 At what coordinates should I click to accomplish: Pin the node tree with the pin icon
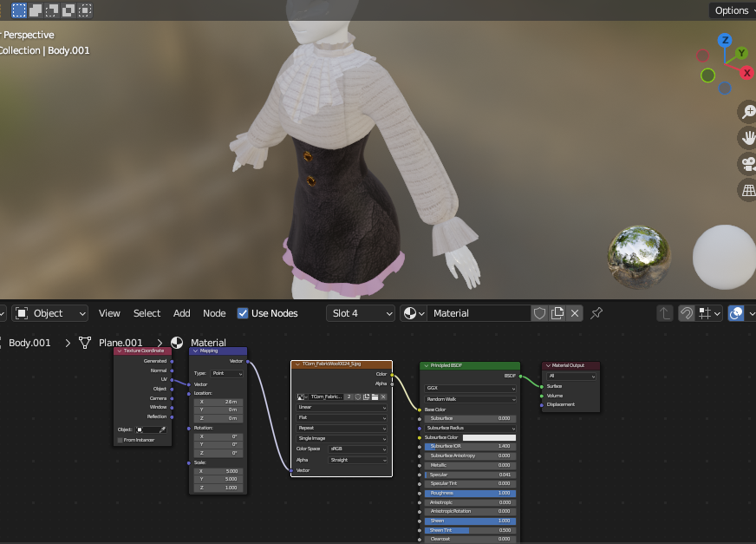pos(596,313)
